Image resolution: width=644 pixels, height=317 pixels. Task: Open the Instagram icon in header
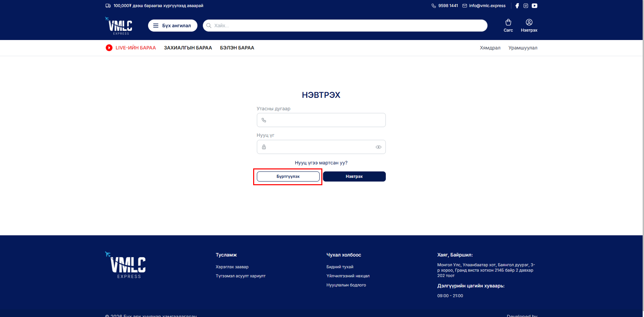[526, 6]
